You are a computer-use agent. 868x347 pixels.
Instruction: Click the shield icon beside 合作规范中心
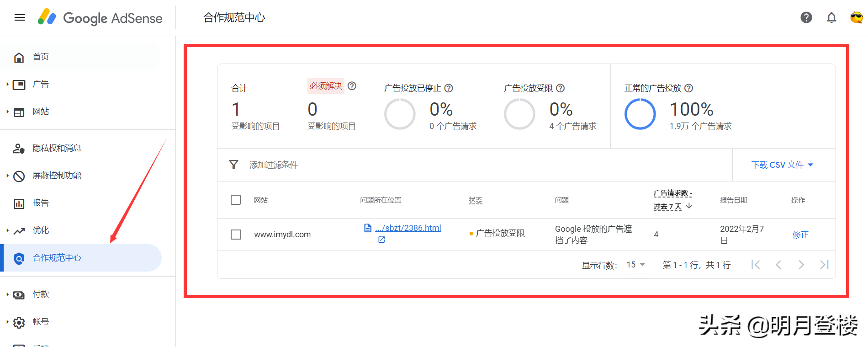pyautogui.click(x=19, y=259)
